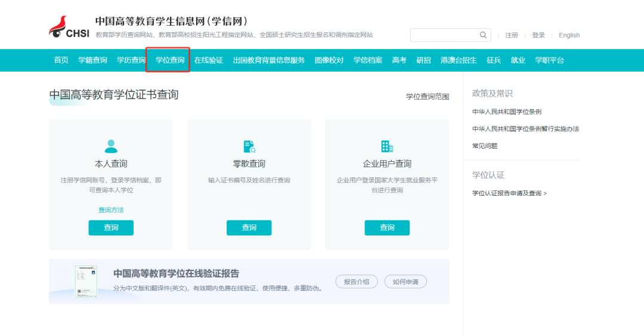Open the 常见问题 link
644x335 pixels.
pyautogui.click(x=485, y=146)
